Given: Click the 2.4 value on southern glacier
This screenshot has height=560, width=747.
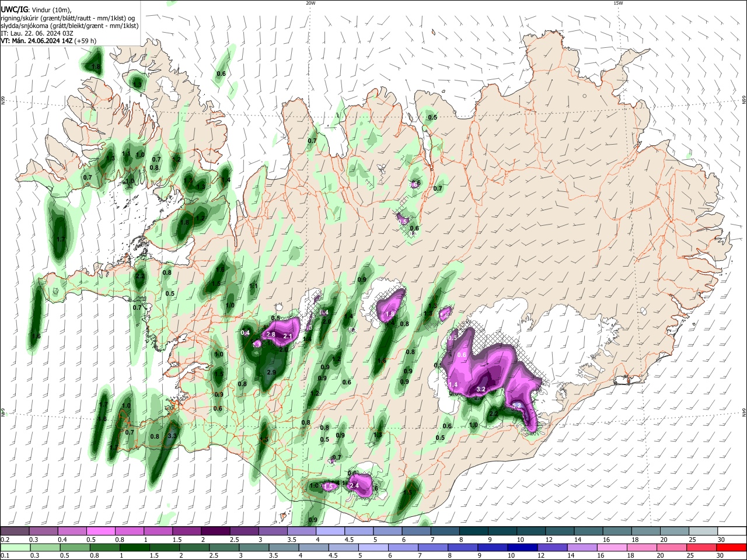Looking at the screenshot, I should click(354, 485).
